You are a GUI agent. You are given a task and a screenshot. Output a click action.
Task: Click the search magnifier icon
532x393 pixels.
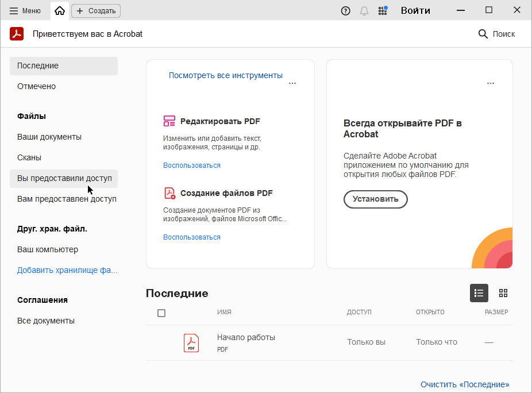pyautogui.click(x=483, y=34)
